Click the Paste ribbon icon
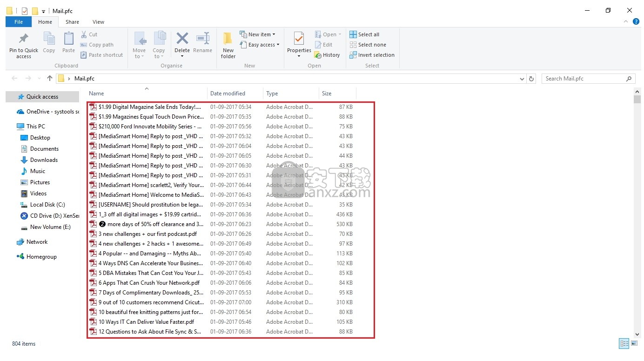Viewport: 644px width, 361px height. (x=68, y=39)
